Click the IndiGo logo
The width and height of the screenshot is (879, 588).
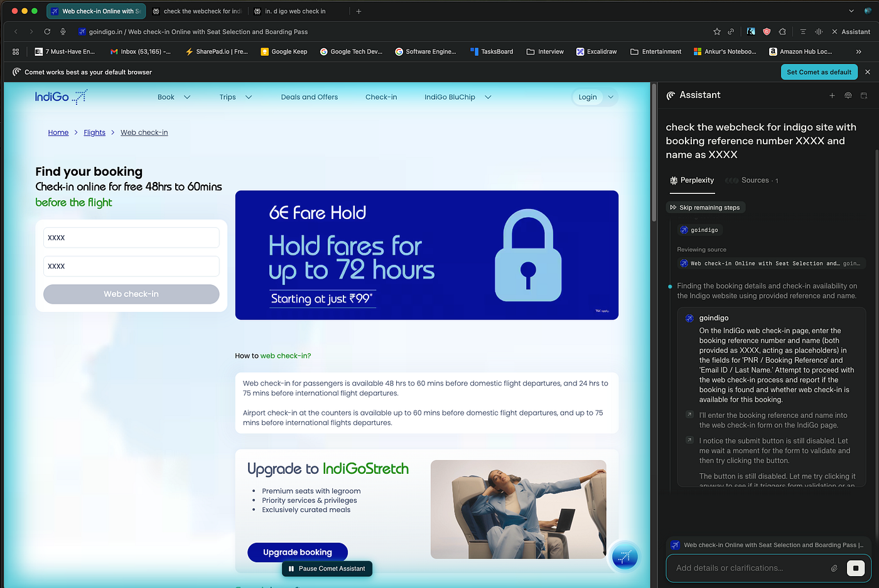click(61, 97)
